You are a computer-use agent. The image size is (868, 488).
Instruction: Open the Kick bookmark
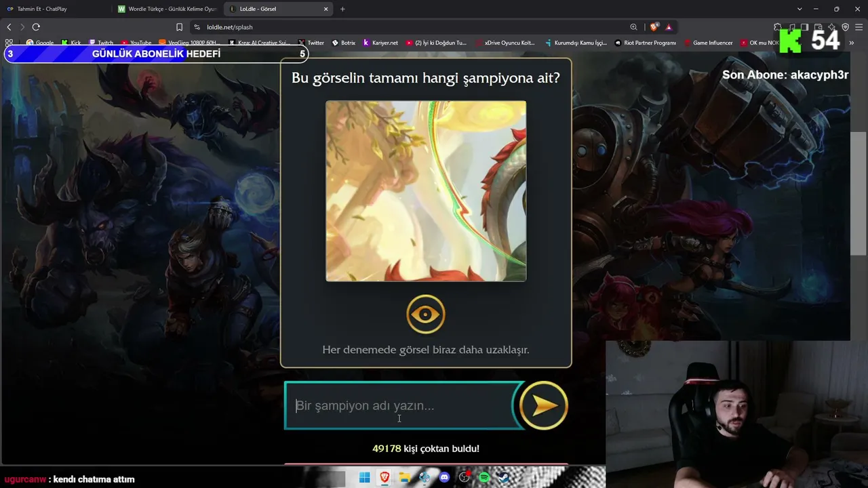[71, 43]
